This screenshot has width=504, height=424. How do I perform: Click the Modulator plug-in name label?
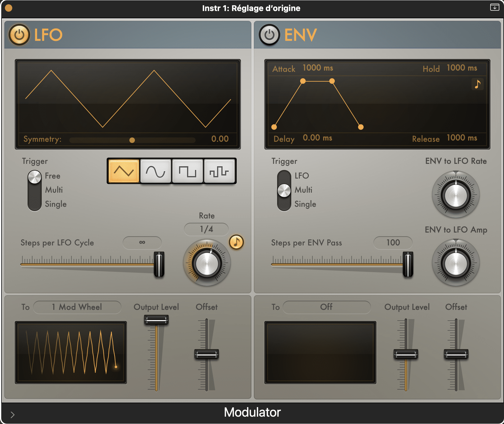click(252, 412)
